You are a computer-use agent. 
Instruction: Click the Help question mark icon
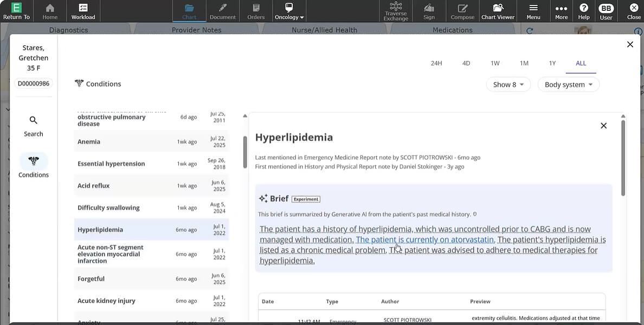[x=583, y=11]
